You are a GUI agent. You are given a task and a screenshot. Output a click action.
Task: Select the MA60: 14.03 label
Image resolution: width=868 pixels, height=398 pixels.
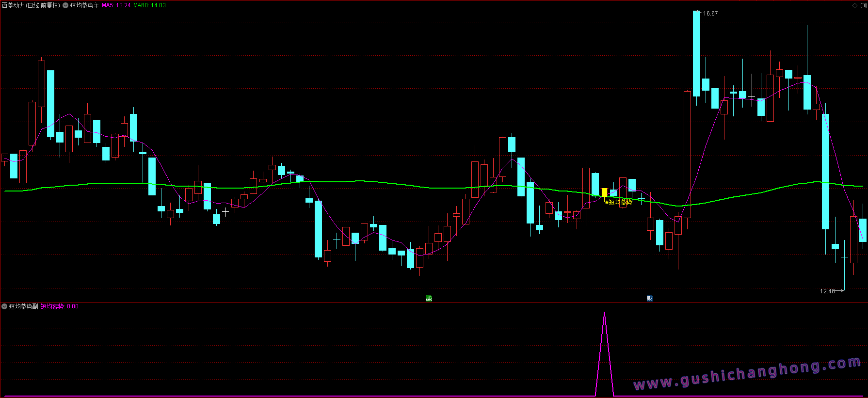[150, 5]
